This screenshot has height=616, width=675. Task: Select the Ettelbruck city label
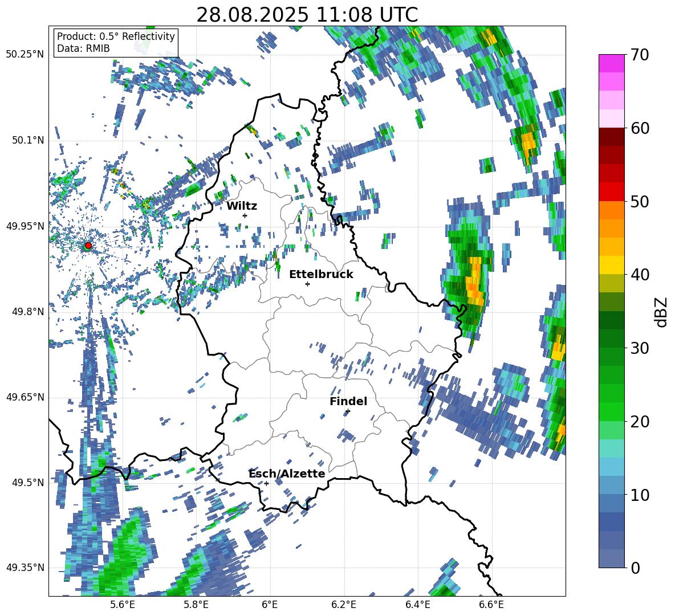(x=321, y=275)
